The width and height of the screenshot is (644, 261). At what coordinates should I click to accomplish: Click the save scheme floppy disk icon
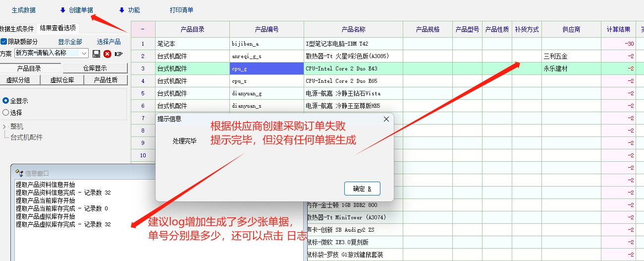click(96, 54)
